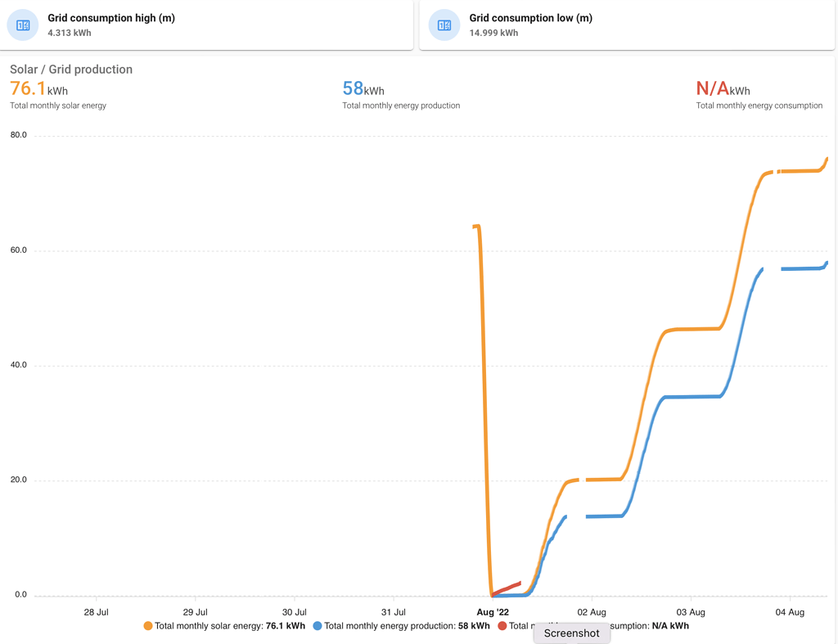Open the Grid consumption high sensor card
The width and height of the screenshot is (838, 644).
[205, 25]
